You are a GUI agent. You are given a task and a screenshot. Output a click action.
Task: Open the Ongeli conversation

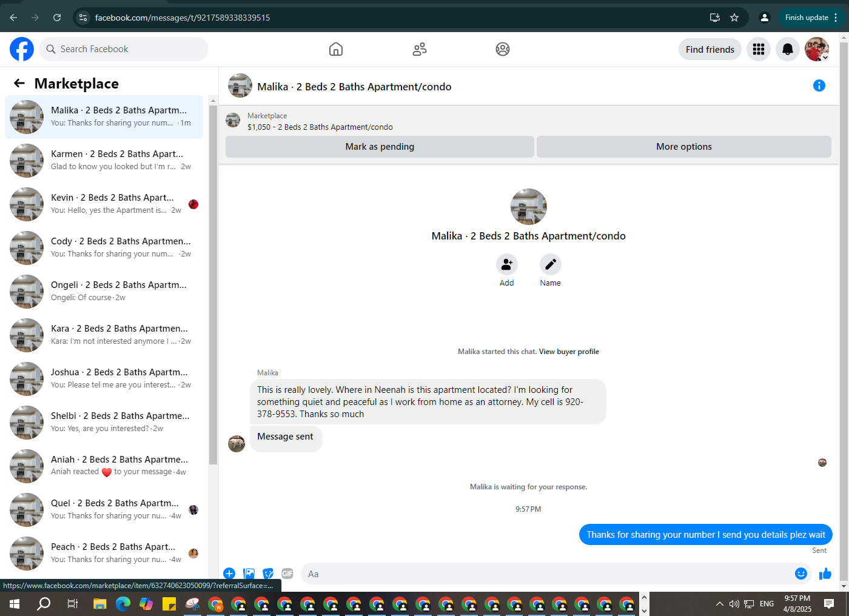[104, 292]
